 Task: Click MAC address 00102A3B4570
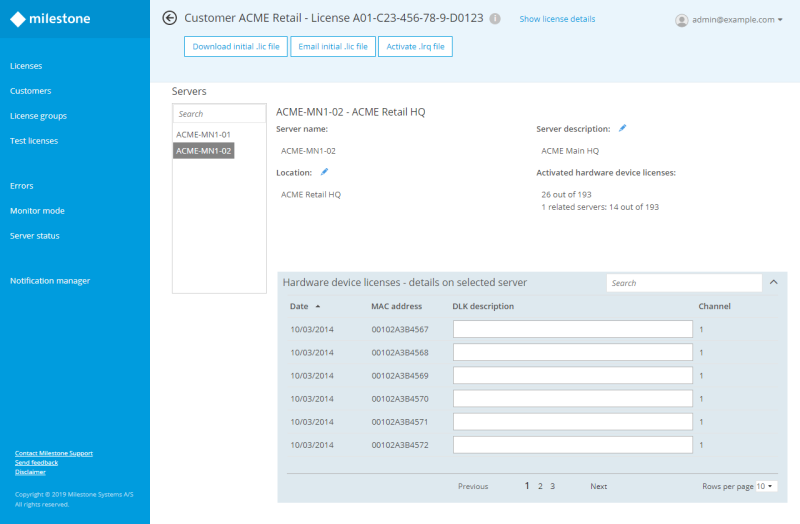(400, 399)
